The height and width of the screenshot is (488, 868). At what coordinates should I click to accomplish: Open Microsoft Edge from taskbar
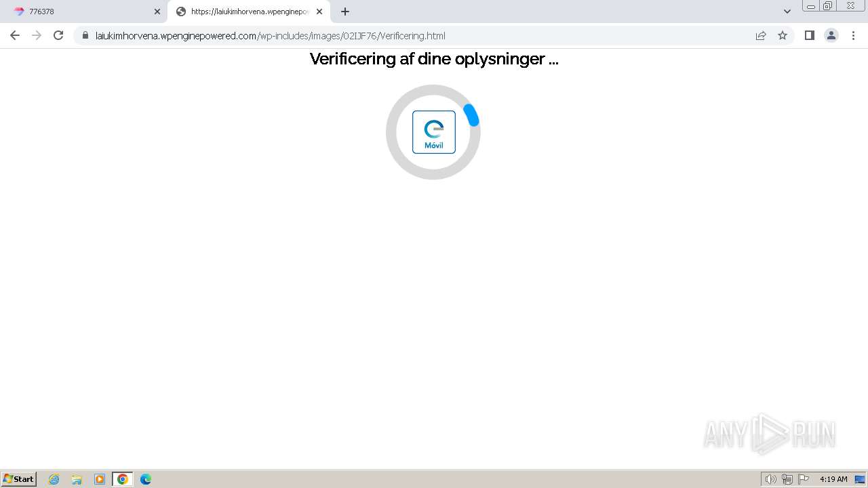(x=146, y=479)
